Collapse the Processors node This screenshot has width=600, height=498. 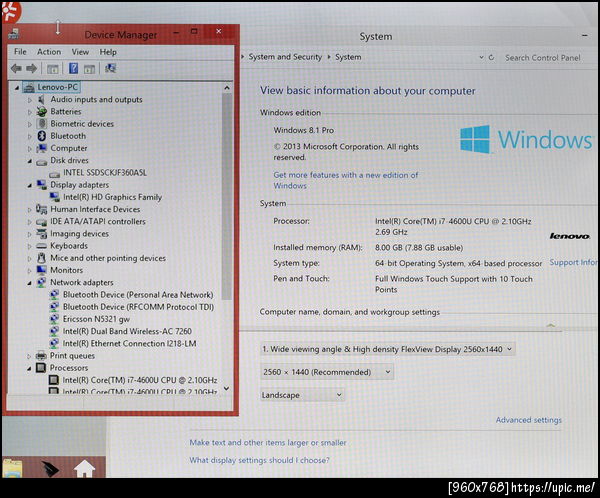[x=29, y=369]
